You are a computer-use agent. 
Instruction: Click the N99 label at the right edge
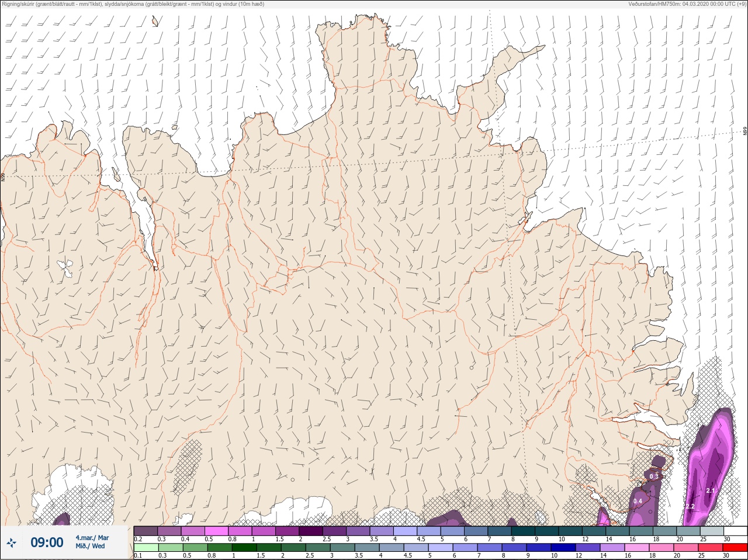pos(745,132)
